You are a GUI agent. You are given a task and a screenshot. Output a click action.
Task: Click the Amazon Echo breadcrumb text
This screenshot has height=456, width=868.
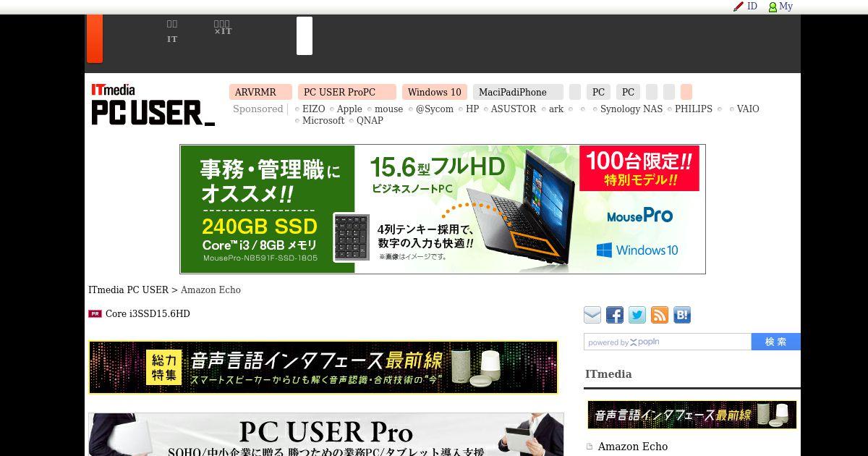[210, 290]
